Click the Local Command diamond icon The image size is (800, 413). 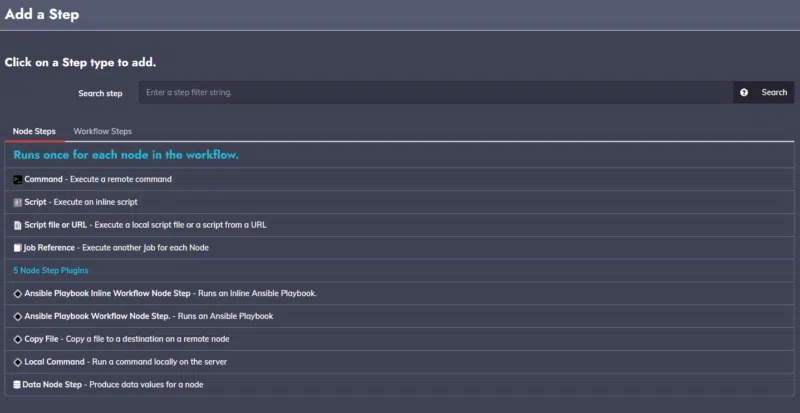tap(17, 362)
